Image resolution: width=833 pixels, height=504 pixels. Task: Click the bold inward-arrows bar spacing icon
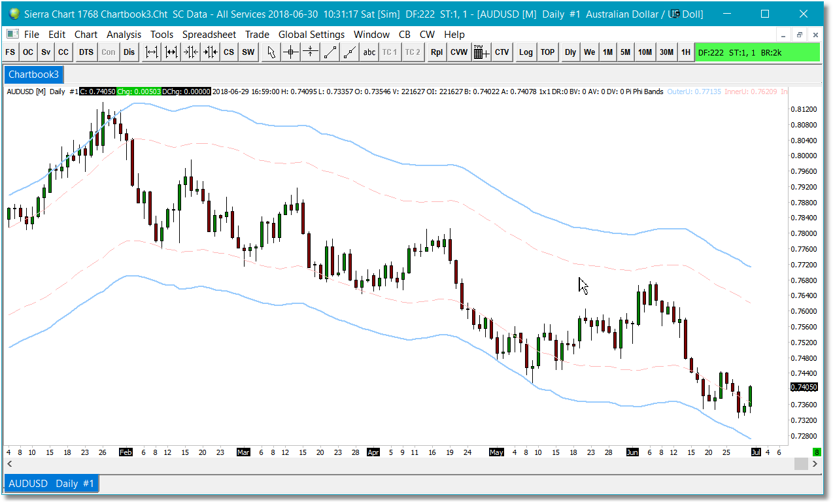tap(210, 52)
